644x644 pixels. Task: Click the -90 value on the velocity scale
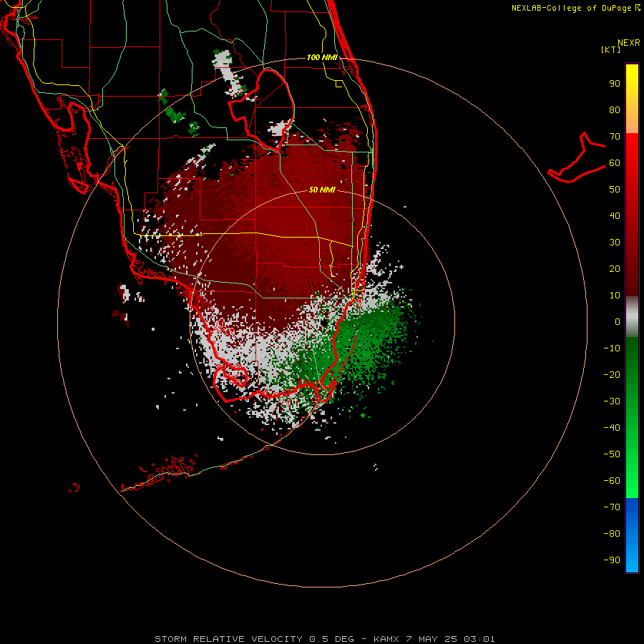(612, 560)
